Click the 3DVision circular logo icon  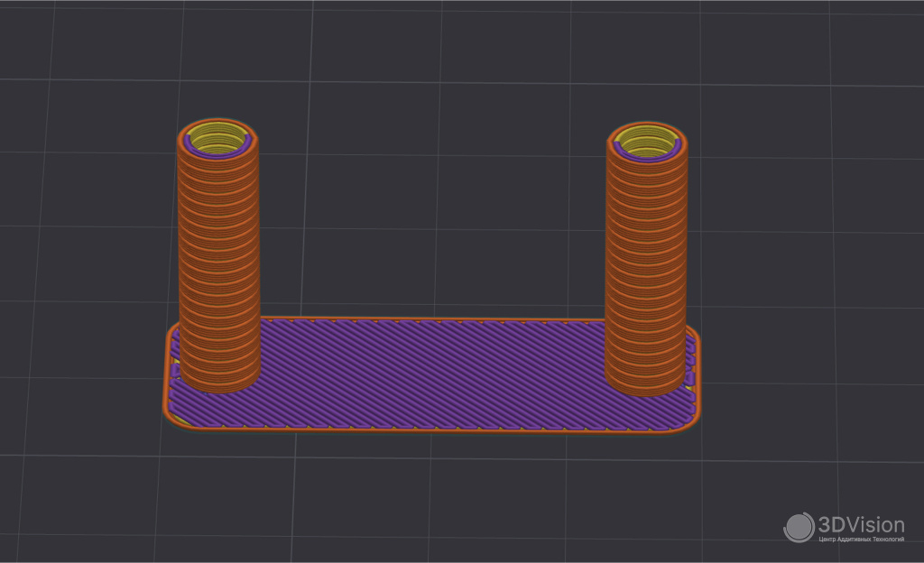(799, 528)
